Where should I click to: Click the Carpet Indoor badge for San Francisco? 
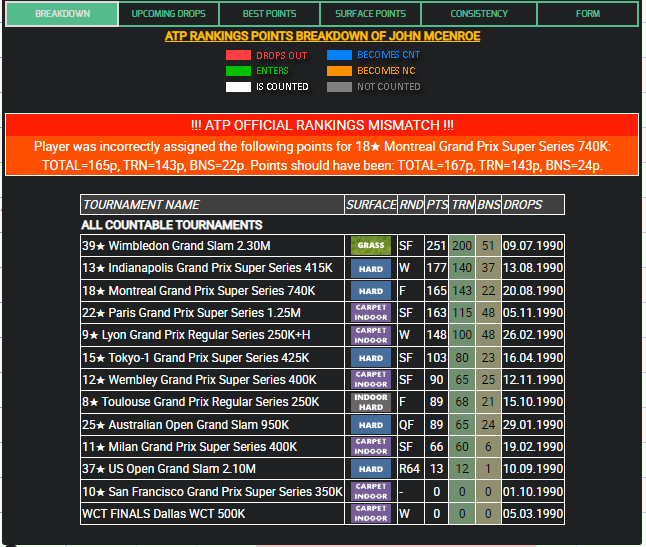point(371,492)
